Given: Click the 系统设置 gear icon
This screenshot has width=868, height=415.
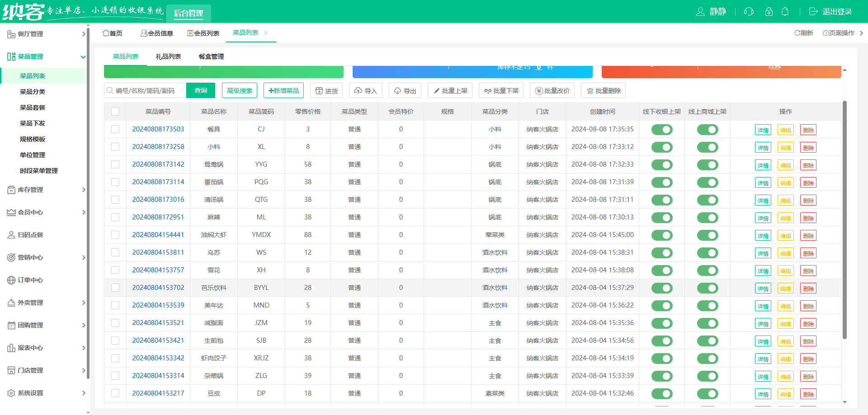Looking at the screenshot, I should coord(11,393).
